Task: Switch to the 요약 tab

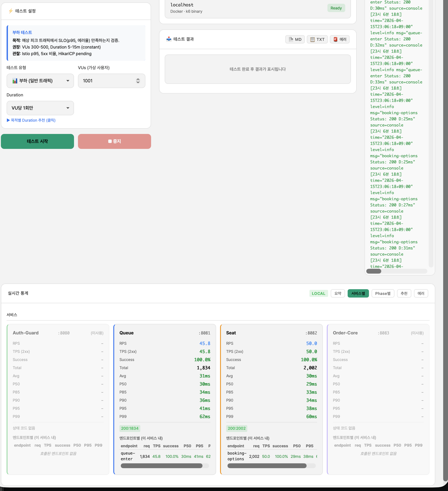Action: (x=338, y=293)
